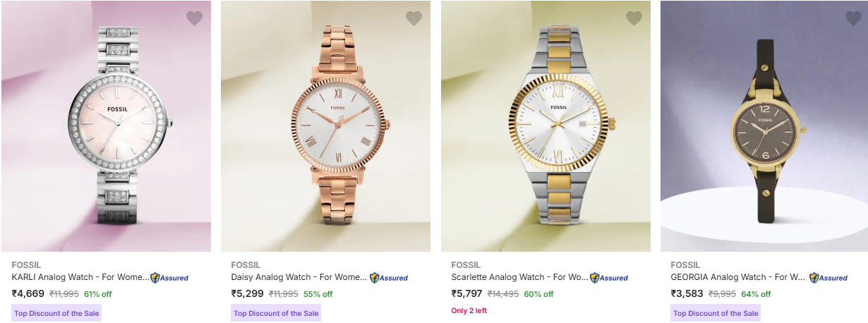
Task: Click the Only 2 left label
Action: pos(469,311)
